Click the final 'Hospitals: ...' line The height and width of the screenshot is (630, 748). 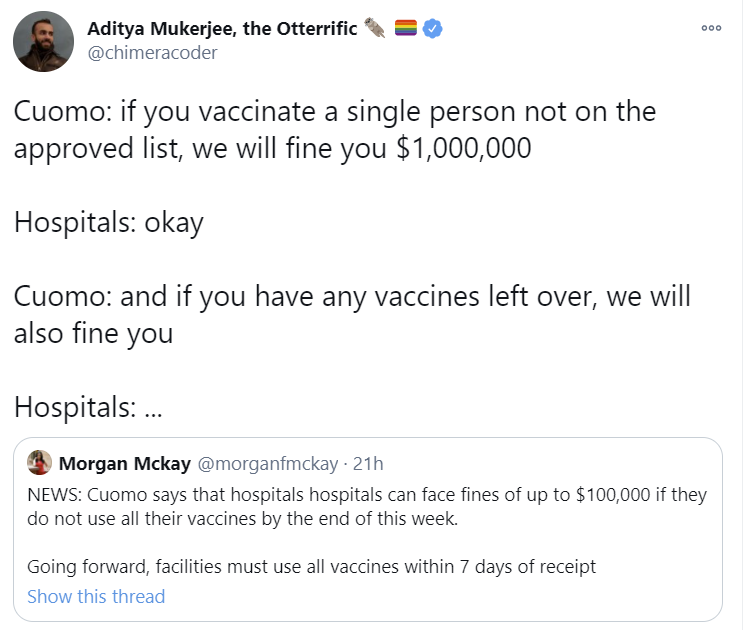click(88, 407)
